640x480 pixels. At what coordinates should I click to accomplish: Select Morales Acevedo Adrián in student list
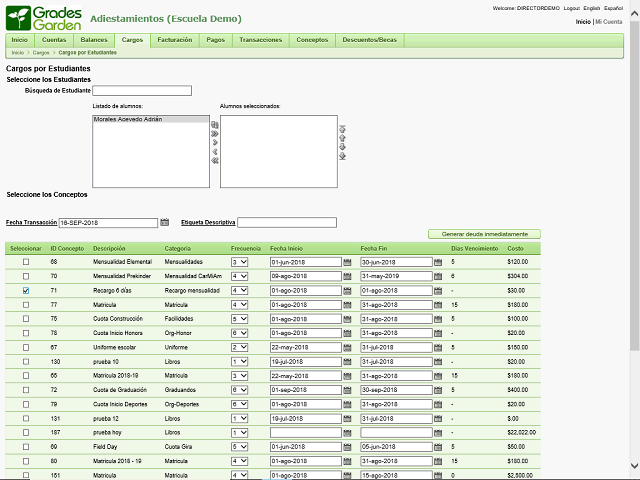click(x=151, y=119)
